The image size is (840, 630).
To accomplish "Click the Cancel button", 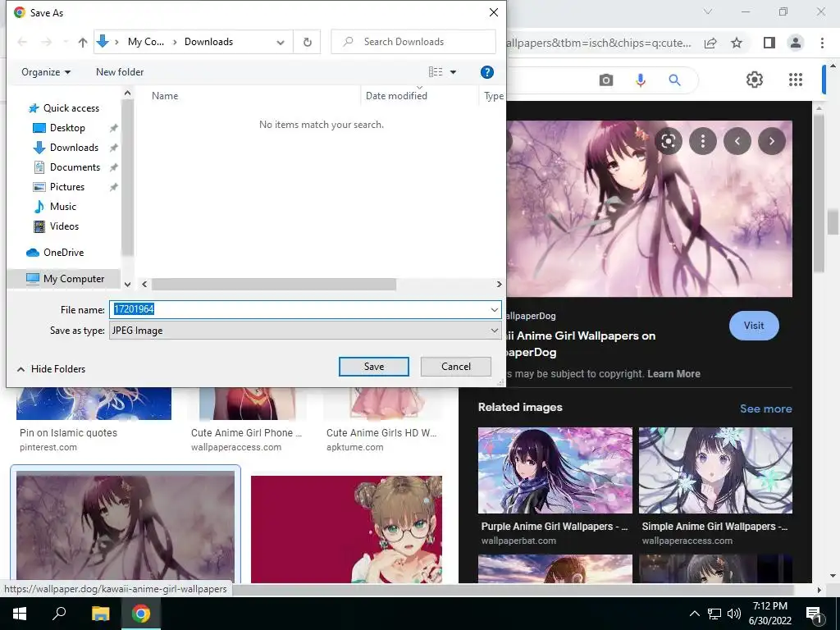I will [x=456, y=367].
